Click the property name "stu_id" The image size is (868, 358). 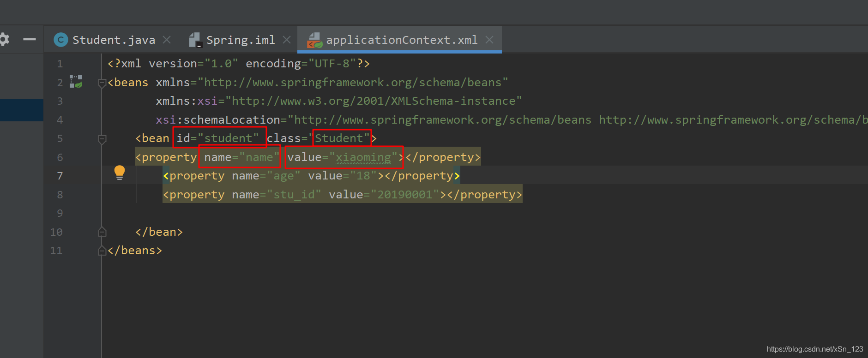294,195
